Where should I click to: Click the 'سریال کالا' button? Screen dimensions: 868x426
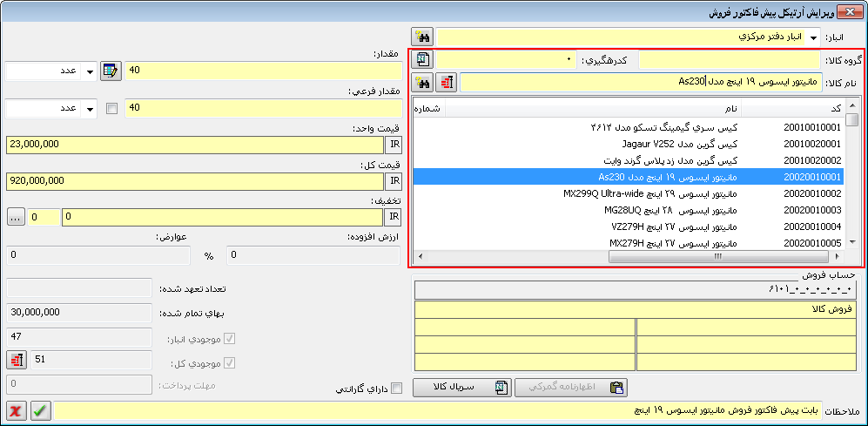click(x=461, y=388)
